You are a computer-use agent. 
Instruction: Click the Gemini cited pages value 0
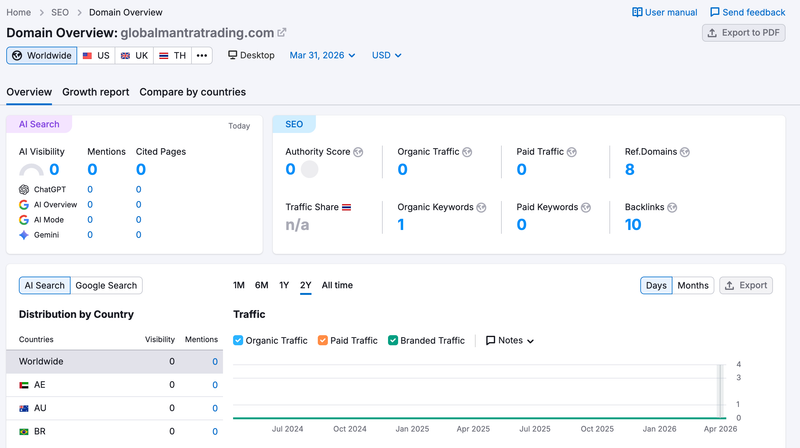[x=138, y=235]
